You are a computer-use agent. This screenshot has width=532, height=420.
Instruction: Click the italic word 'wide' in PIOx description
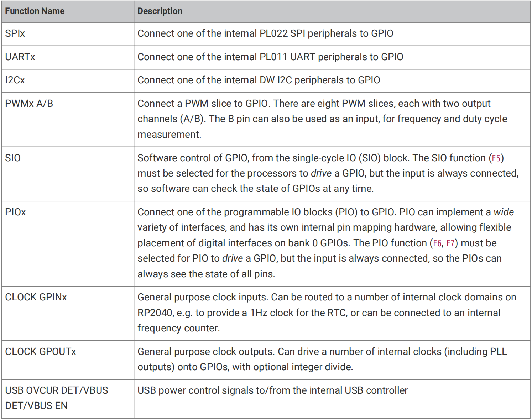(504, 212)
